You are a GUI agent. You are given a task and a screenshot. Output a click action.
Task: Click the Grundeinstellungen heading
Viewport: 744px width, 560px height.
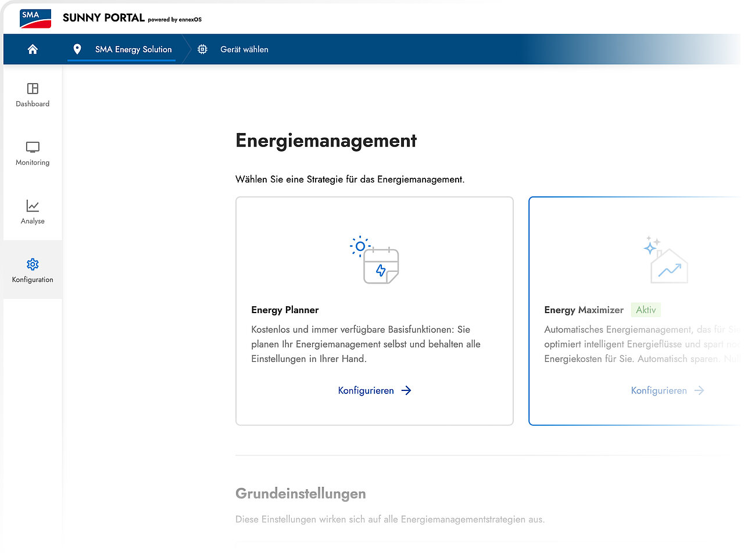pyautogui.click(x=301, y=494)
